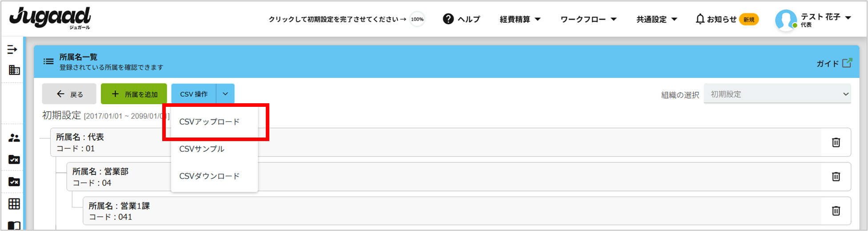
Task: Delete the 営業部 department with trash icon
Action: click(x=836, y=177)
